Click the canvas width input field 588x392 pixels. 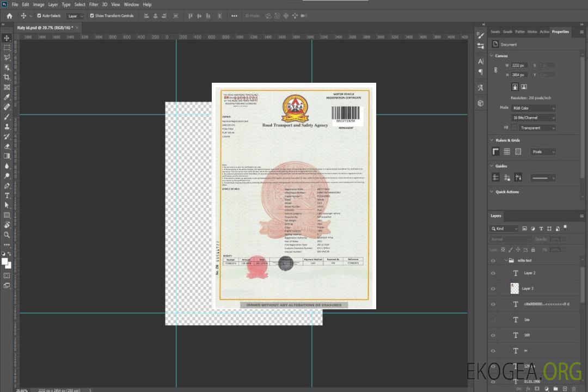point(520,65)
